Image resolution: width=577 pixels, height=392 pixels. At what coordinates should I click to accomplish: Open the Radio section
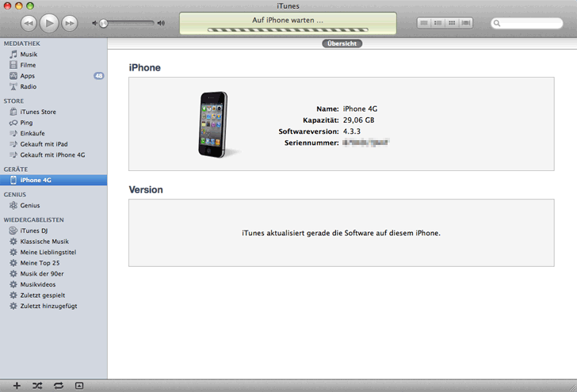54,87
